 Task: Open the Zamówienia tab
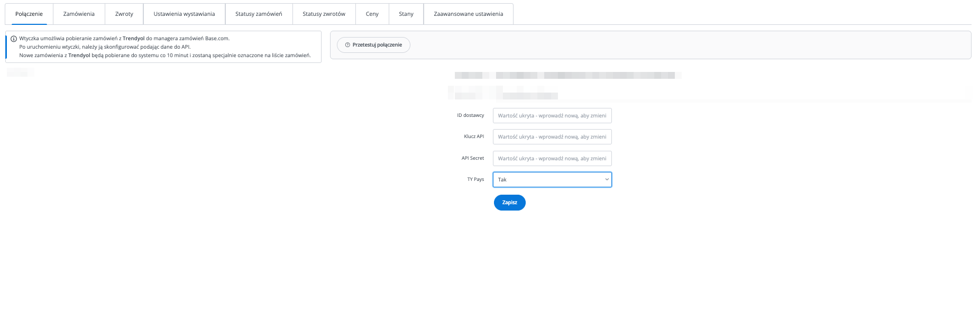click(x=79, y=14)
